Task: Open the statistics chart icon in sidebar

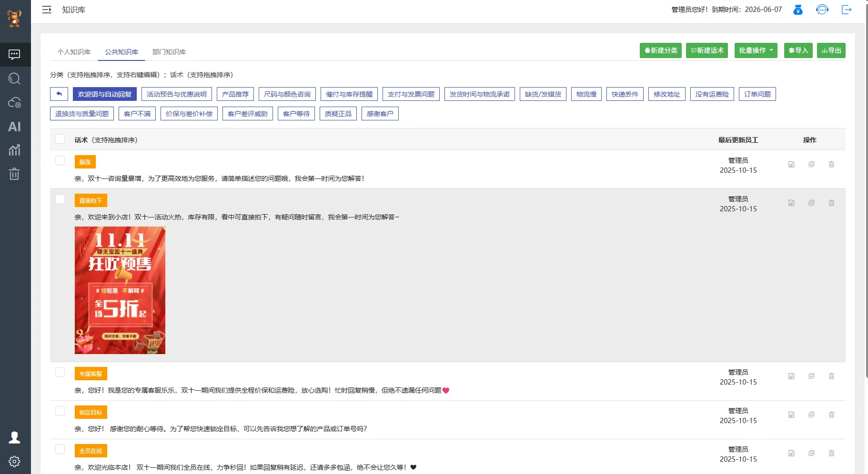Action: [x=14, y=150]
